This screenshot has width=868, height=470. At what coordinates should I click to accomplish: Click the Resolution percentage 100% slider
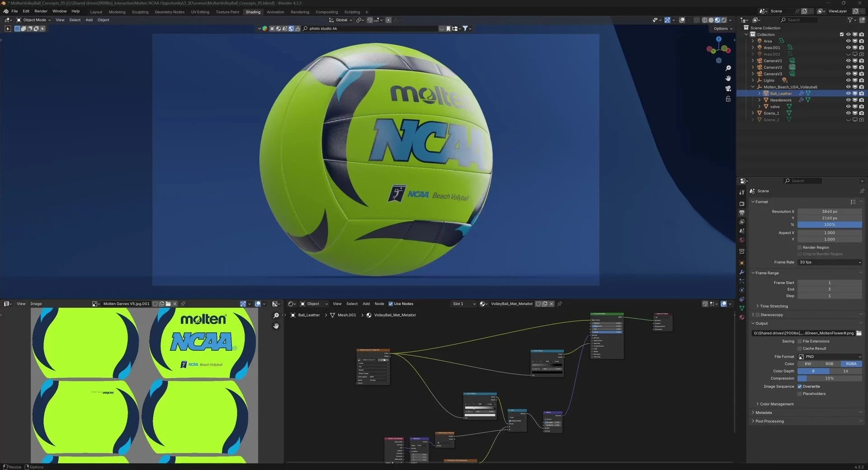click(x=830, y=225)
